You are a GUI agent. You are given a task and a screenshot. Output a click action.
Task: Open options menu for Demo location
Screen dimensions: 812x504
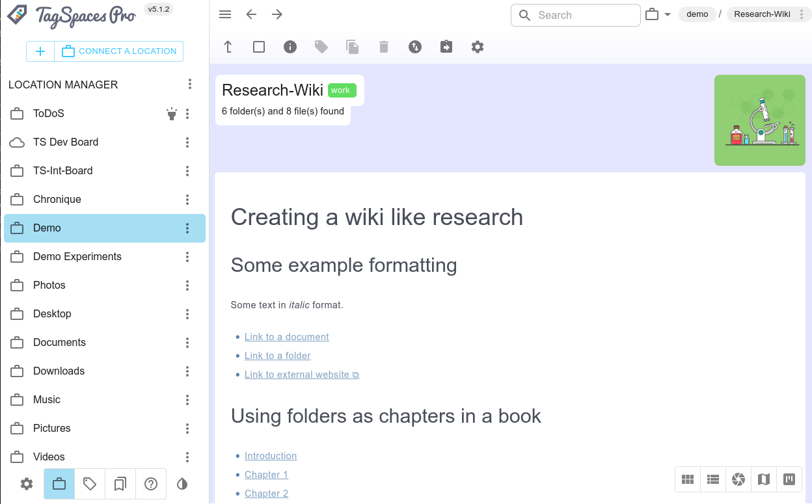coord(187,228)
